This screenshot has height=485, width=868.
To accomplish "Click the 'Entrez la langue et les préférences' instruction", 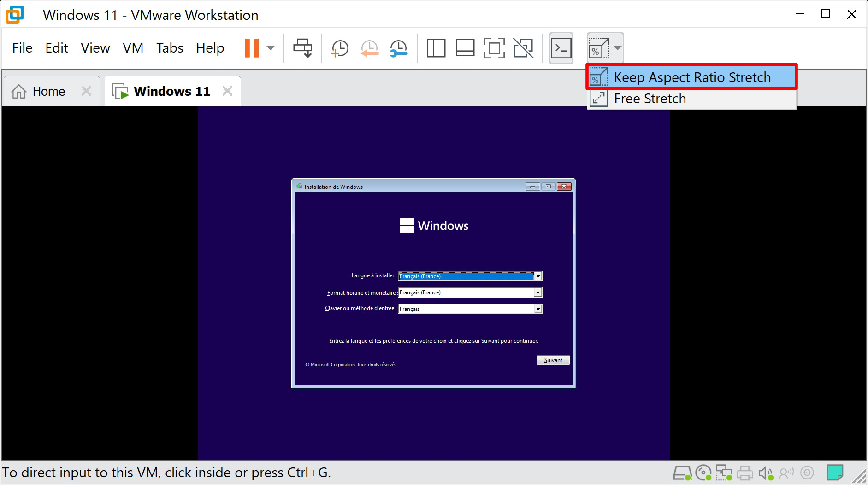I will click(434, 341).
